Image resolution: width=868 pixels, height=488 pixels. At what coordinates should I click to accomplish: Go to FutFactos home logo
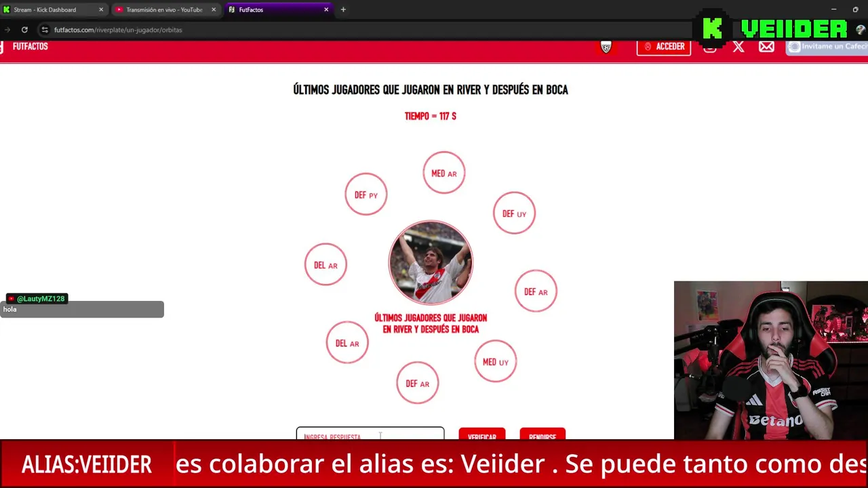click(x=24, y=47)
